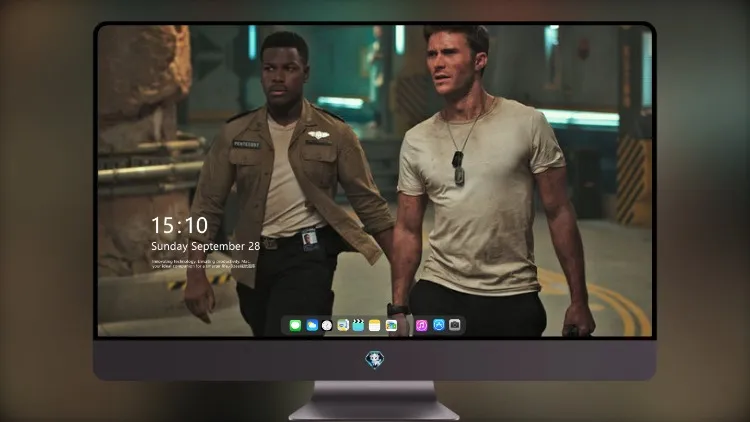Open the yellow Notes app in dock
The height and width of the screenshot is (422, 750).
click(375, 325)
